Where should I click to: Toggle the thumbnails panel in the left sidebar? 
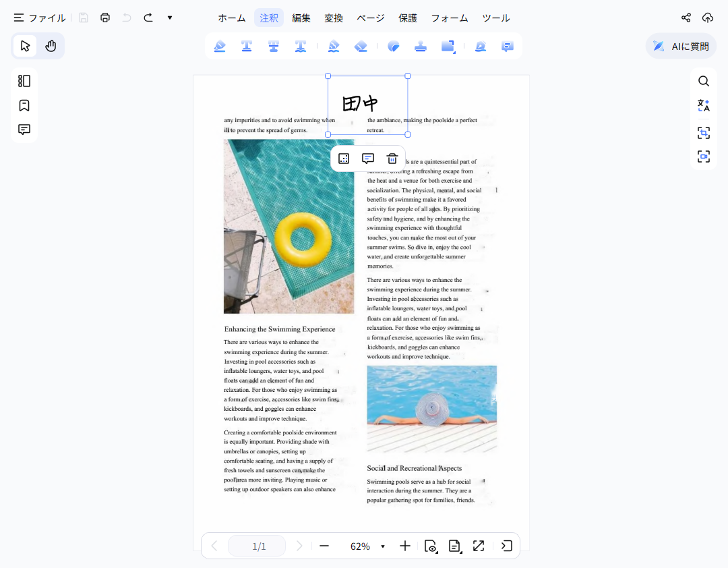[24, 81]
